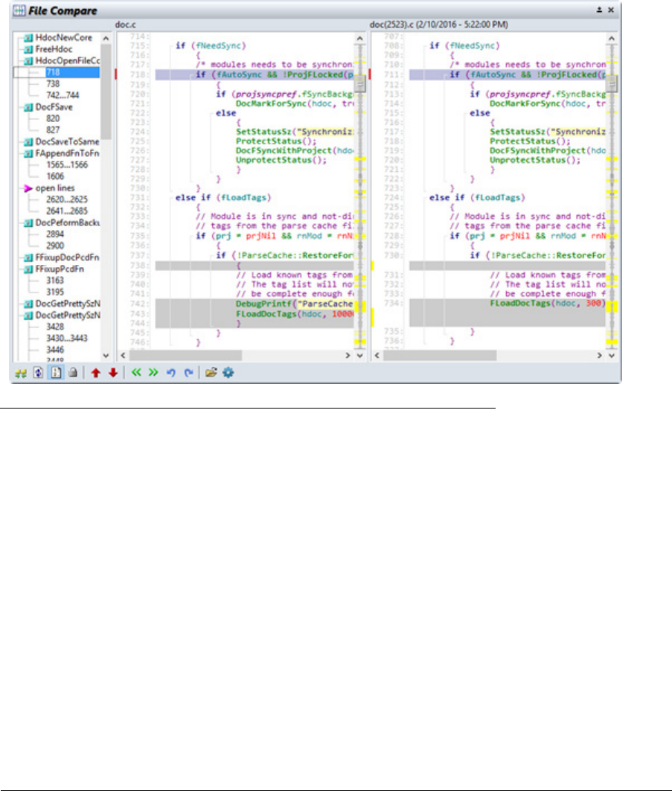
Task: Click the HdocNewCore function in tree
Action: click(63, 38)
